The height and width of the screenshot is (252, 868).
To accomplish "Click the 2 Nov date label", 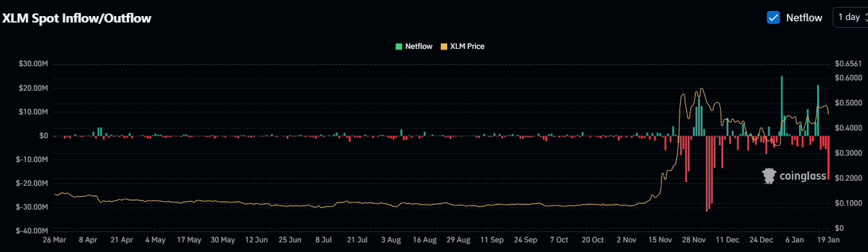I will pos(626,240).
